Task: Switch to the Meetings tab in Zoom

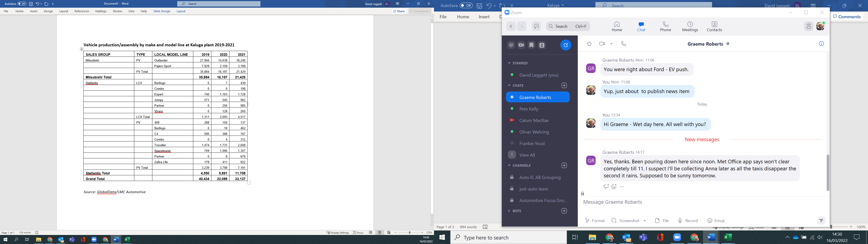Action: click(690, 27)
